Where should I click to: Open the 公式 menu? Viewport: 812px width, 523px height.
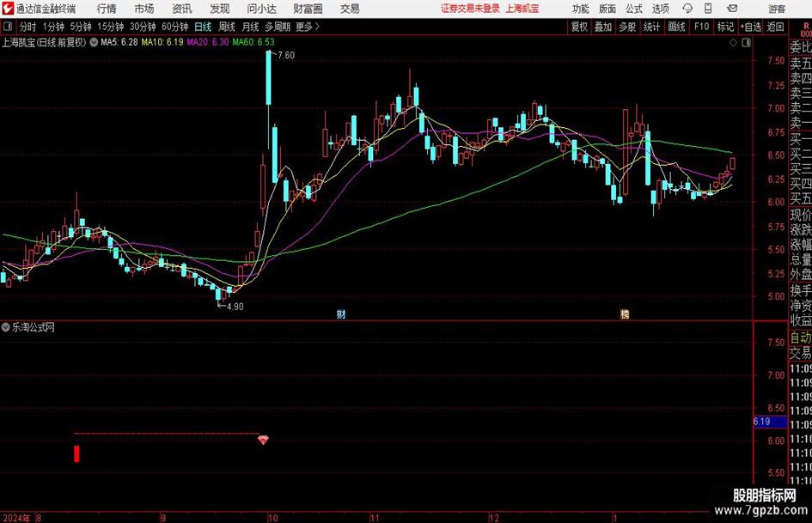point(633,9)
